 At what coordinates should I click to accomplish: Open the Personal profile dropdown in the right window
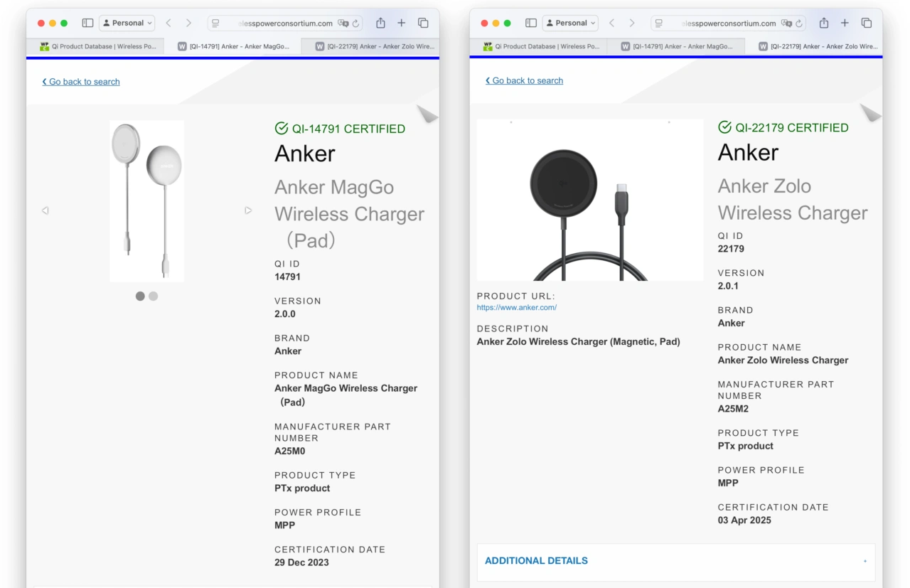570,23
